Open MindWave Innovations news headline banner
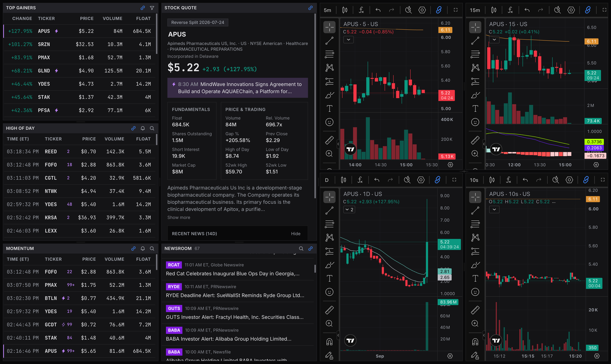The image size is (611, 364). pyautogui.click(x=237, y=88)
